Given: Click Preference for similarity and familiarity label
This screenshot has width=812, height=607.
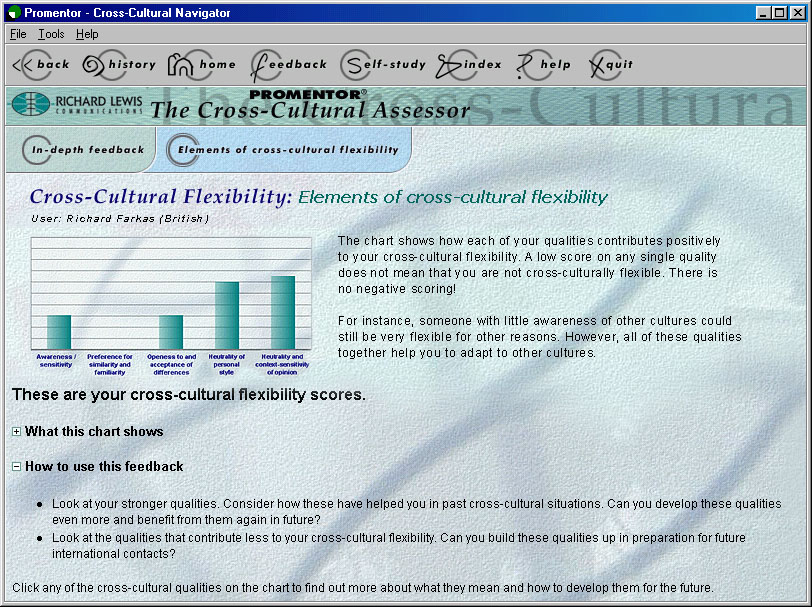Looking at the screenshot, I should click(x=108, y=365).
